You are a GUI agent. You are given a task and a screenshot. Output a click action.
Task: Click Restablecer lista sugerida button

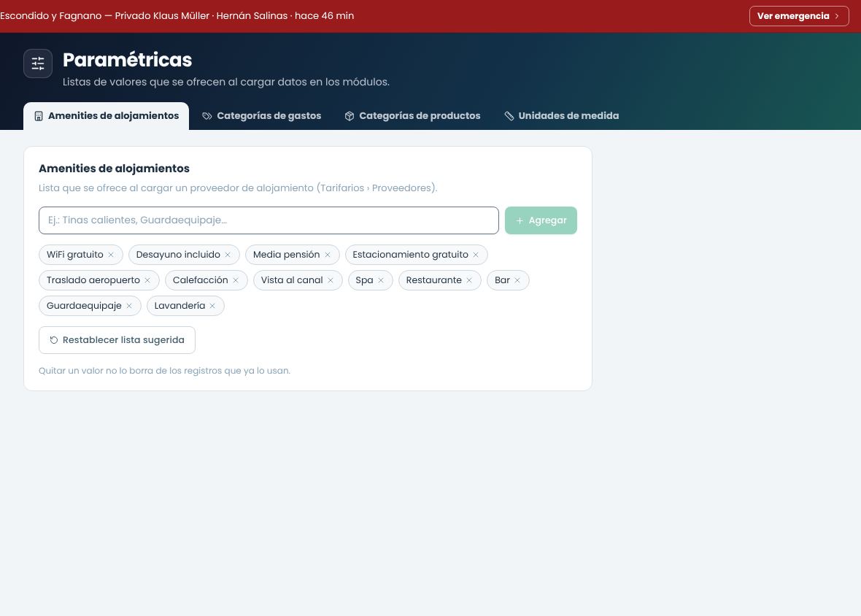click(117, 340)
